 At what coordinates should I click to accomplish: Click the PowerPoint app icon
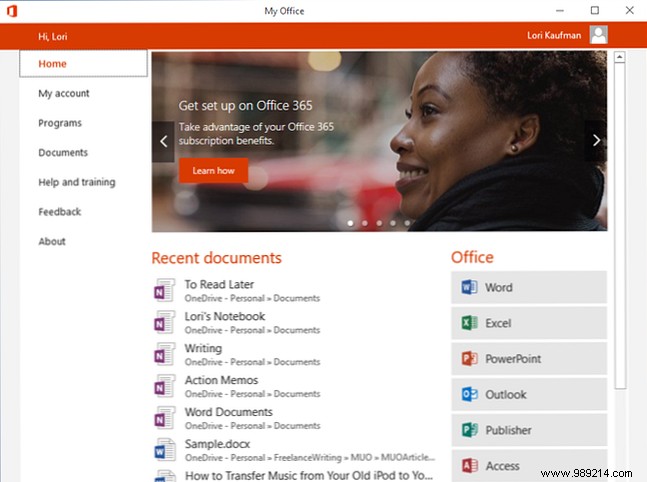point(469,358)
